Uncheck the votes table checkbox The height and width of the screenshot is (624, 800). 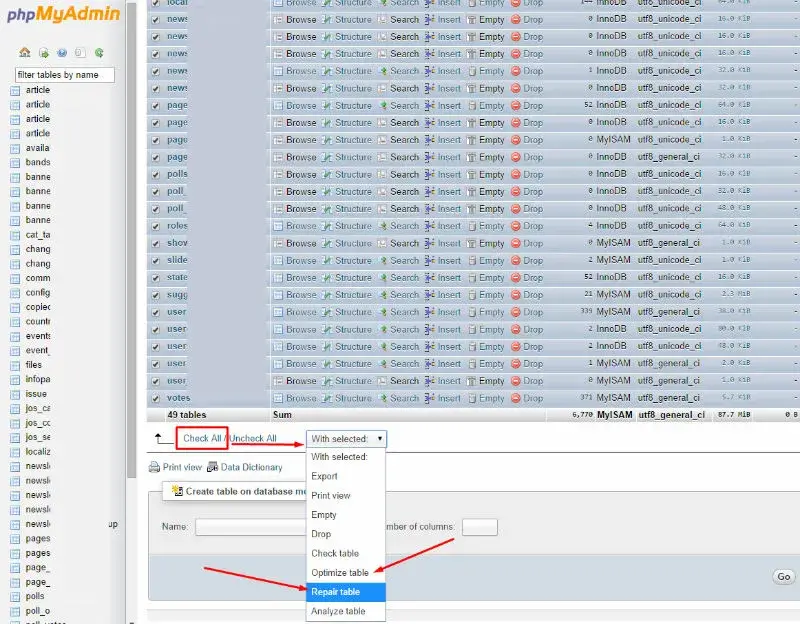[x=156, y=398]
